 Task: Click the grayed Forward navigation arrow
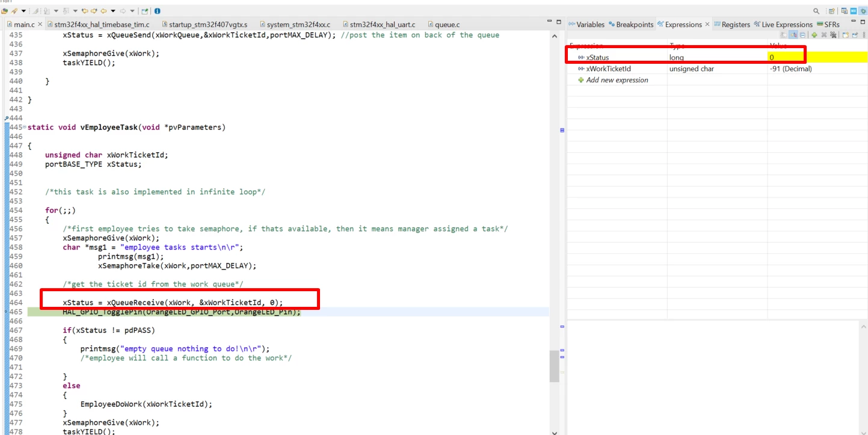point(123,11)
